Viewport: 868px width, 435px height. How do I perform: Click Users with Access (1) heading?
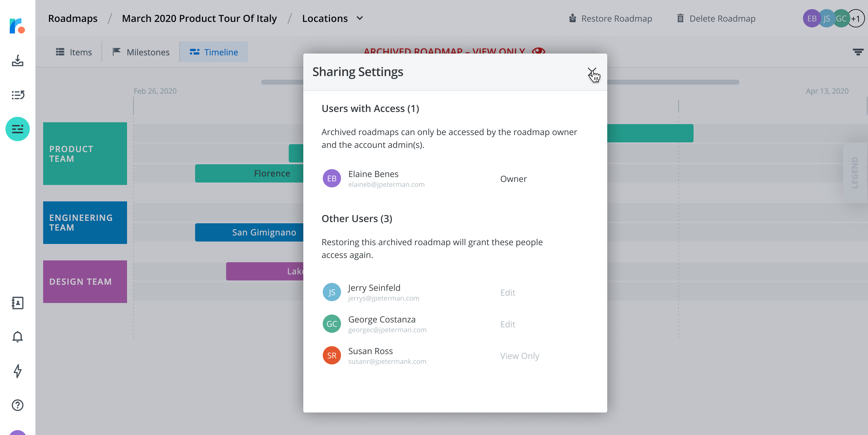click(x=370, y=109)
